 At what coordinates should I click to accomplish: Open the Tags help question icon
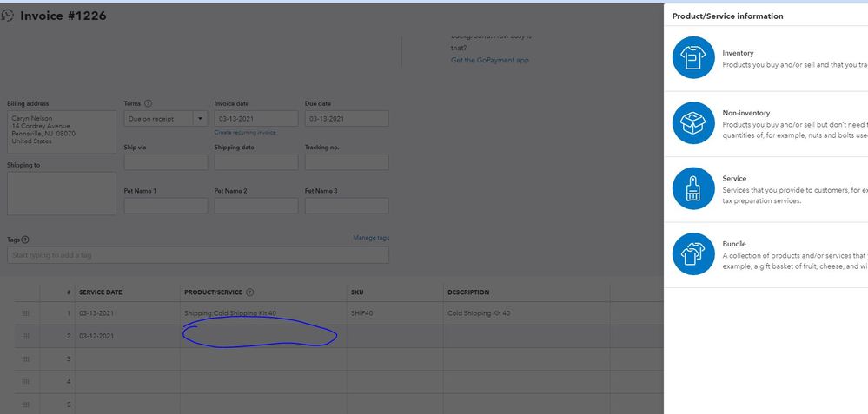point(25,240)
